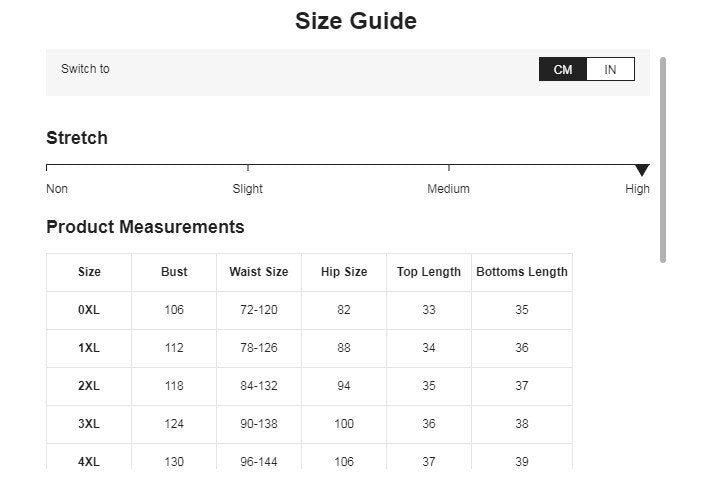Switch measurements to CM units

coord(563,69)
